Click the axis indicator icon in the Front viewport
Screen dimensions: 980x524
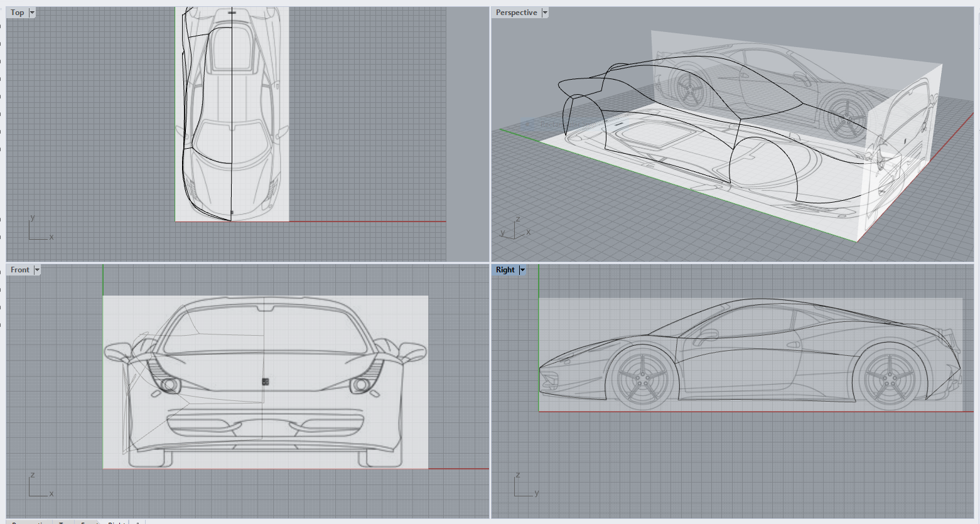[38, 484]
